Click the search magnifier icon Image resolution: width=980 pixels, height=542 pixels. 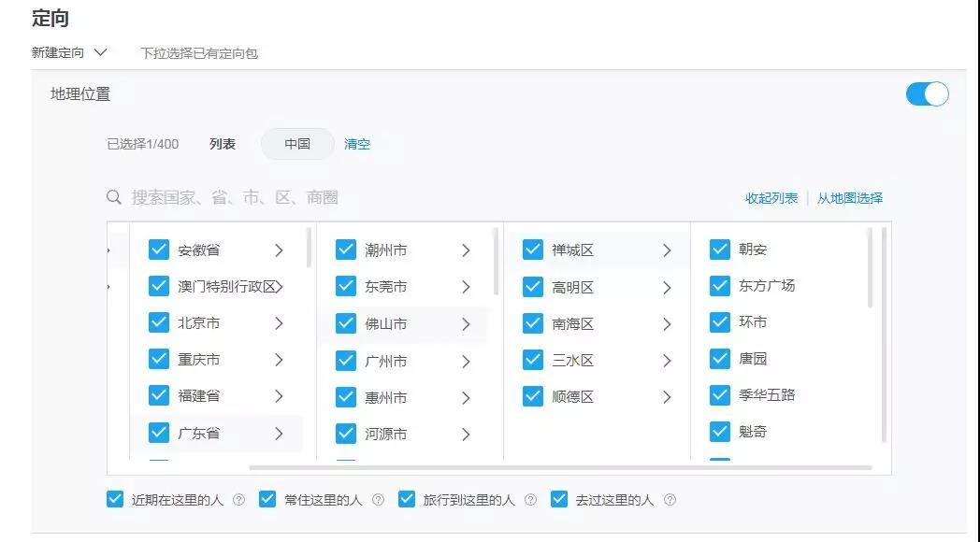[x=114, y=197]
